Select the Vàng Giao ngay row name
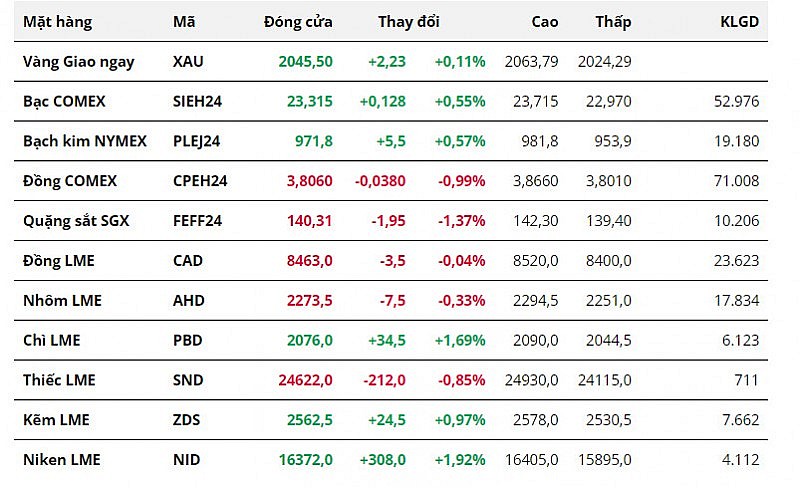This screenshot has width=800, height=488. coord(78,61)
